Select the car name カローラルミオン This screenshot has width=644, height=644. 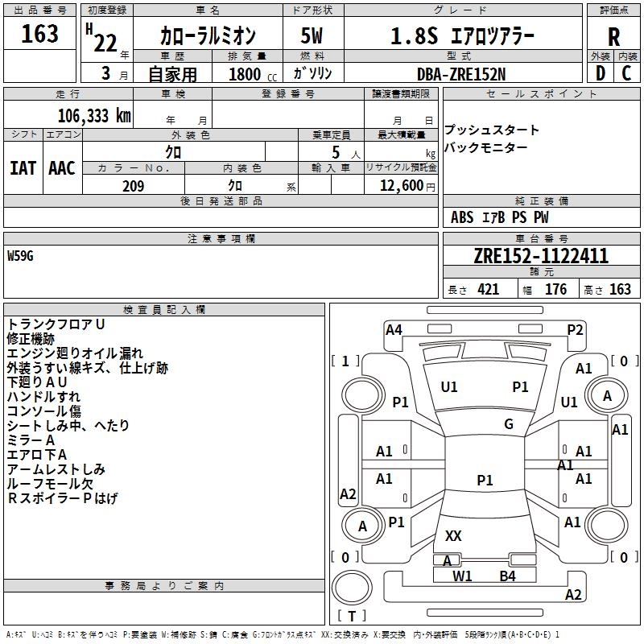pyautogui.click(x=208, y=36)
